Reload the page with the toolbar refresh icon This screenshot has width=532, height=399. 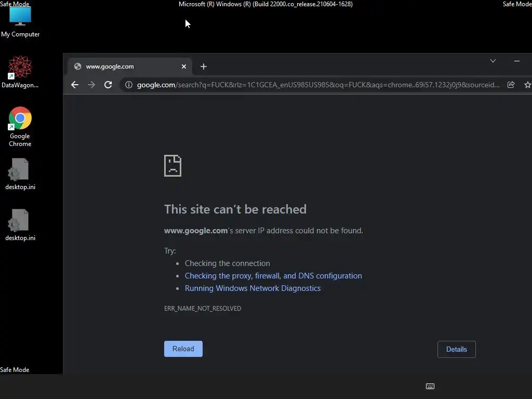(x=108, y=85)
